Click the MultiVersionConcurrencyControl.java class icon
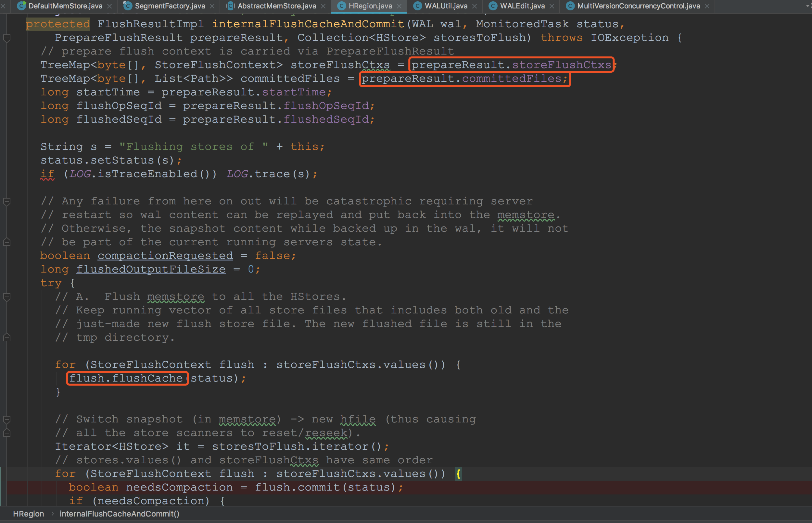The height and width of the screenshot is (523, 812). coord(570,6)
